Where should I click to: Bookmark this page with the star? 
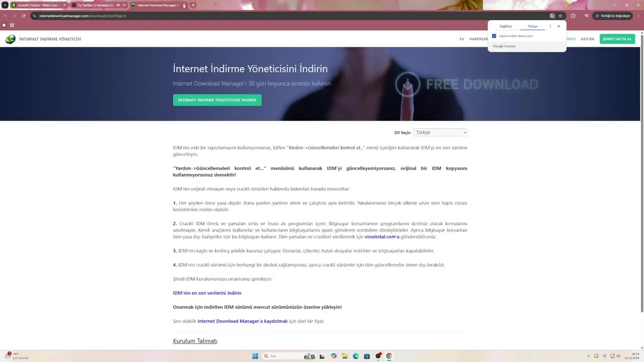click(560, 16)
